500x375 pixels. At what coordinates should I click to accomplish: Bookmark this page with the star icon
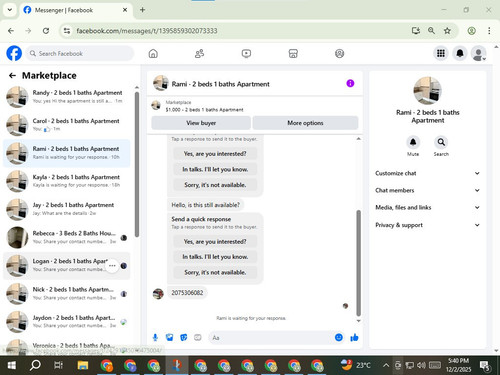(x=447, y=31)
